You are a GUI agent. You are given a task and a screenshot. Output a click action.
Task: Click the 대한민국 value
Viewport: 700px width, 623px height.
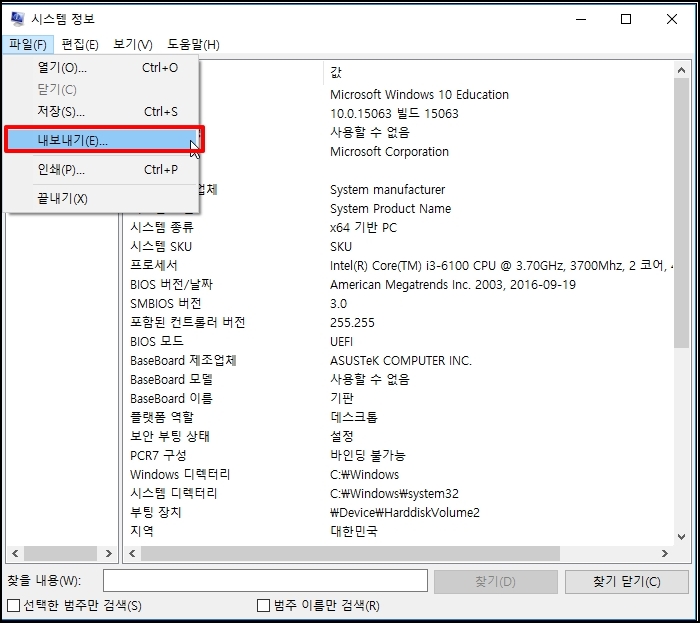pos(354,532)
